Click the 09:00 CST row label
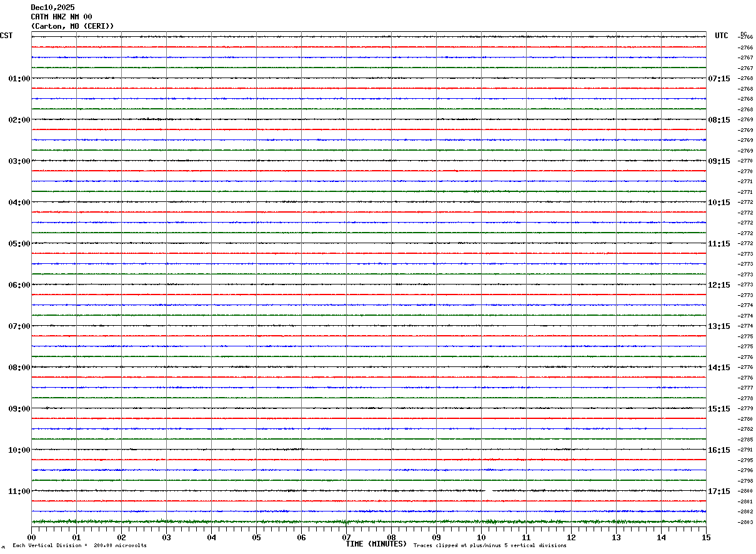 [19, 409]
